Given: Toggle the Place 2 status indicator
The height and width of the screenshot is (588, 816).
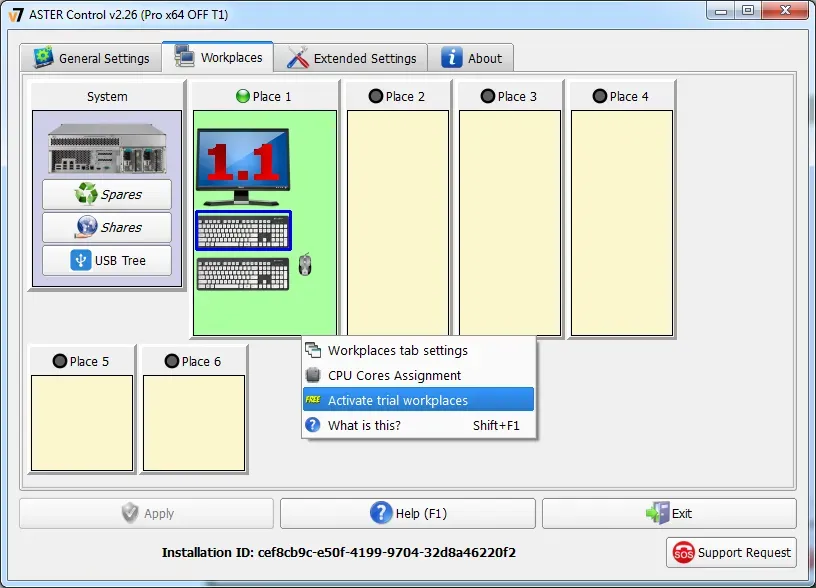Looking at the screenshot, I should tap(376, 97).
